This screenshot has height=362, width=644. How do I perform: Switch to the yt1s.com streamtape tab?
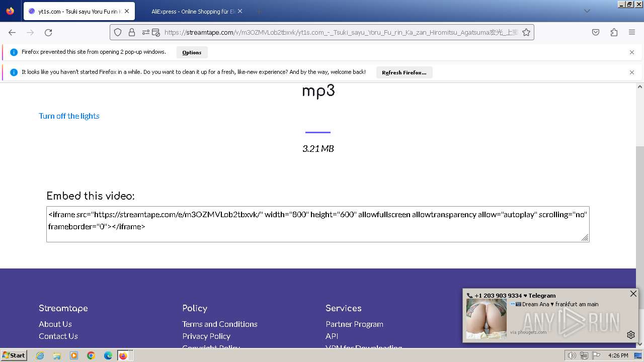(x=79, y=11)
